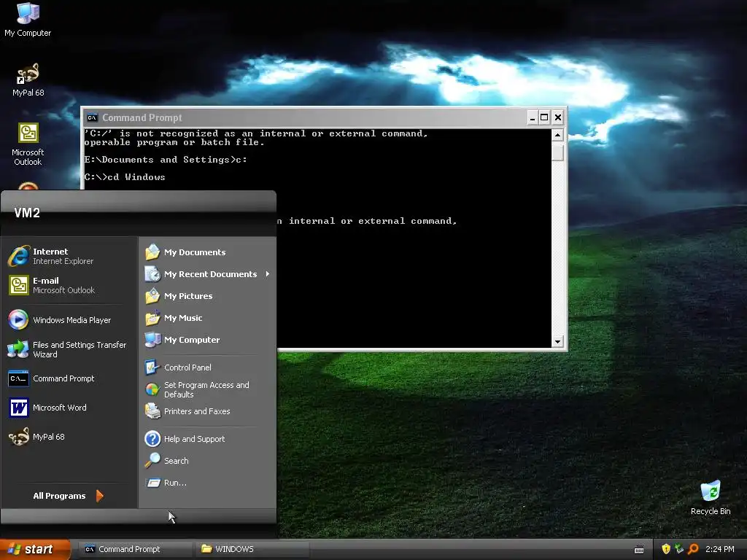The width and height of the screenshot is (747, 560).
Task: Open My Computer in the Start menu
Action: tap(207, 340)
